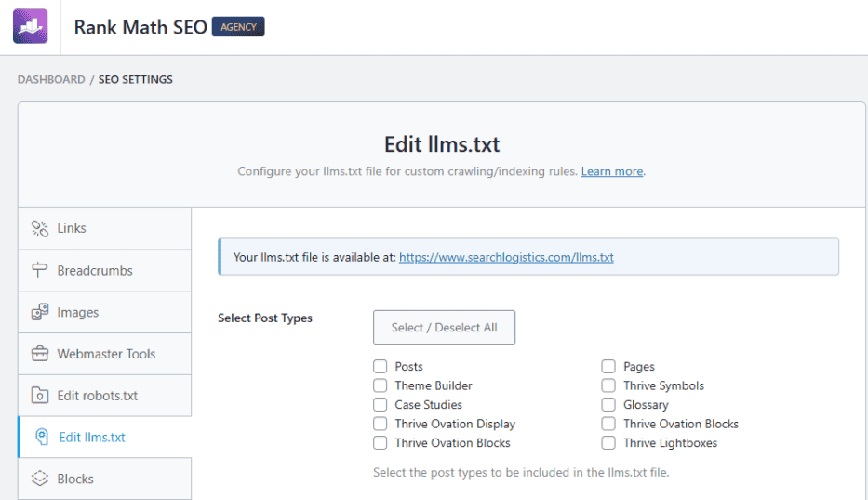
Task: Check right-column Thrive Ovation Blocks checkbox
Action: tap(608, 424)
